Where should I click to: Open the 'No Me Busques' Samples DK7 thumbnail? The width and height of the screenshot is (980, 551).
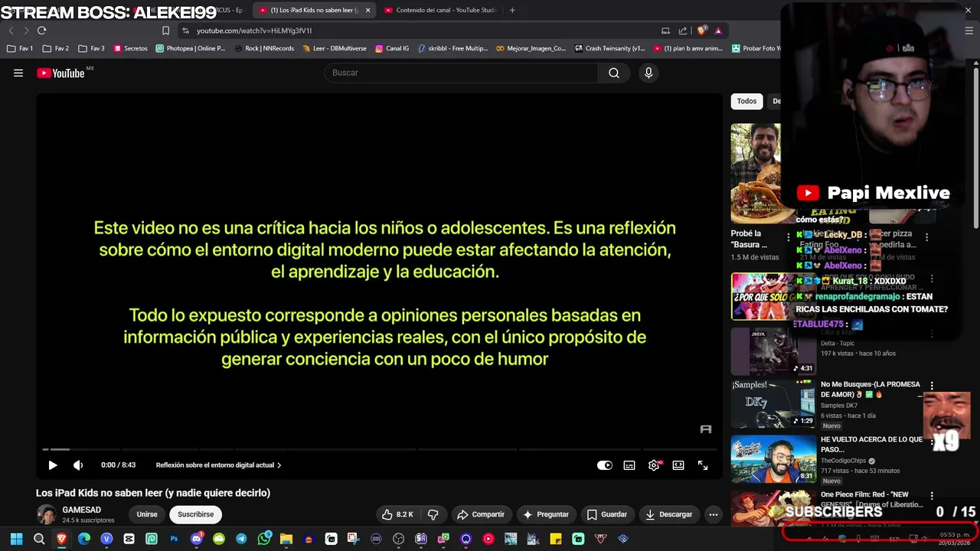tap(773, 404)
